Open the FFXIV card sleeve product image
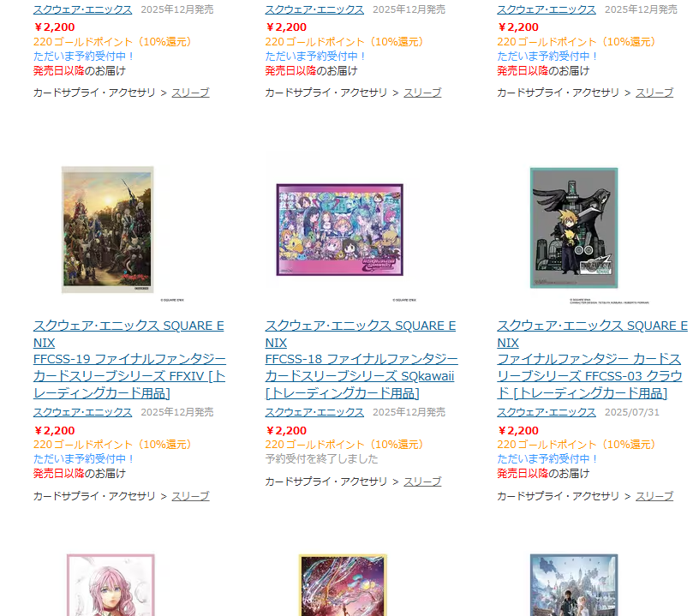This screenshot has height=616, width=693. point(107,230)
